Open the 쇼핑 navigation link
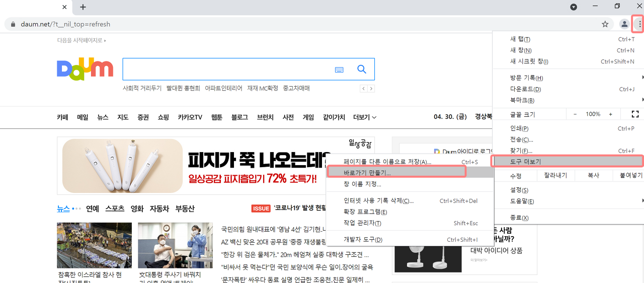Viewport: 644px width, 283px height. pyautogui.click(x=163, y=117)
